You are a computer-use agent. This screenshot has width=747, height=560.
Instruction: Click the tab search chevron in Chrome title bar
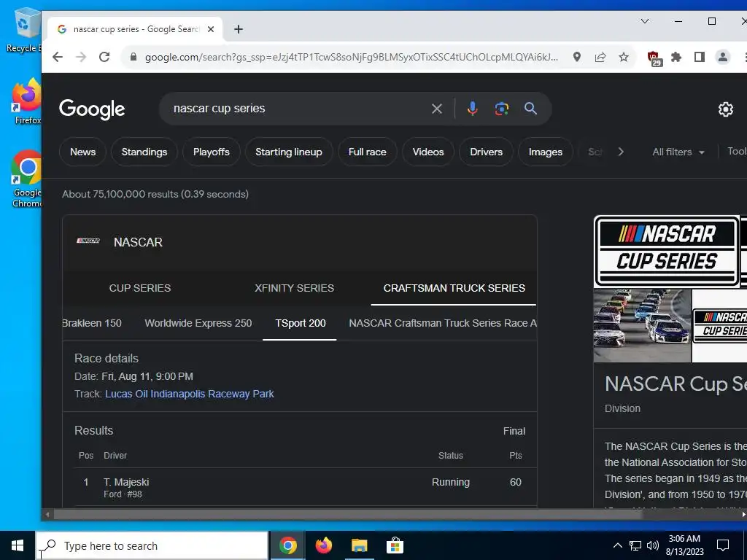pos(645,21)
